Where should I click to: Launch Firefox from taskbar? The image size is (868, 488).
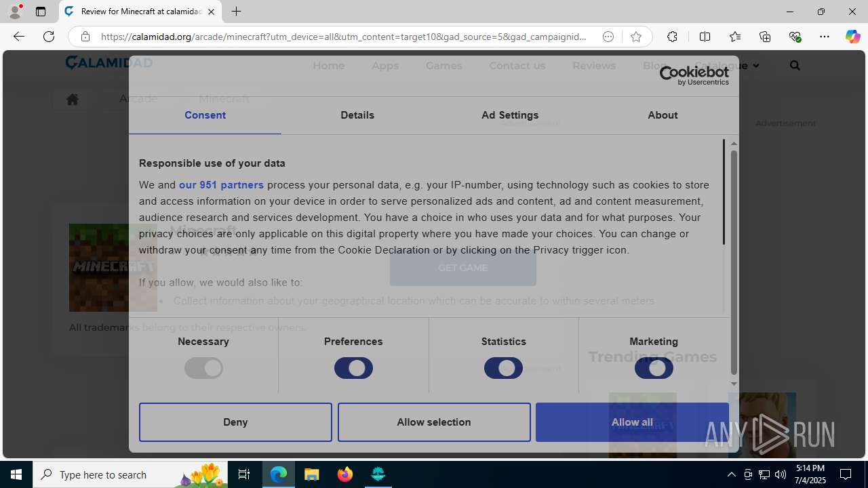pos(344,474)
